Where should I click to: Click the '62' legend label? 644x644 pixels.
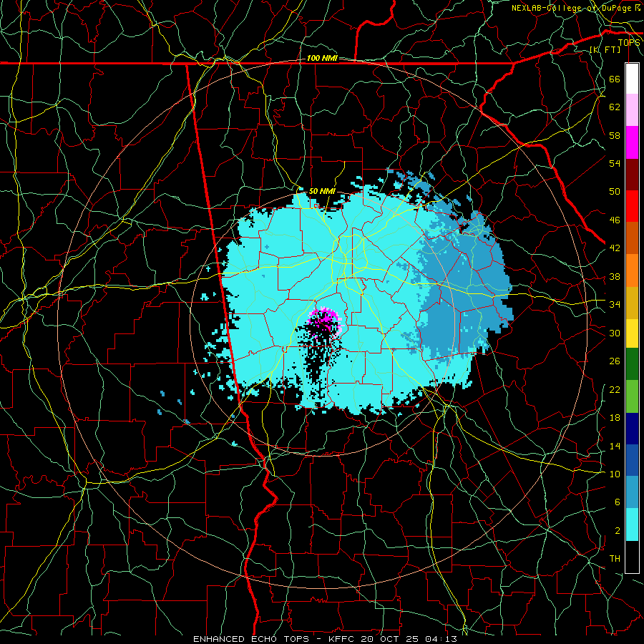coord(615,107)
